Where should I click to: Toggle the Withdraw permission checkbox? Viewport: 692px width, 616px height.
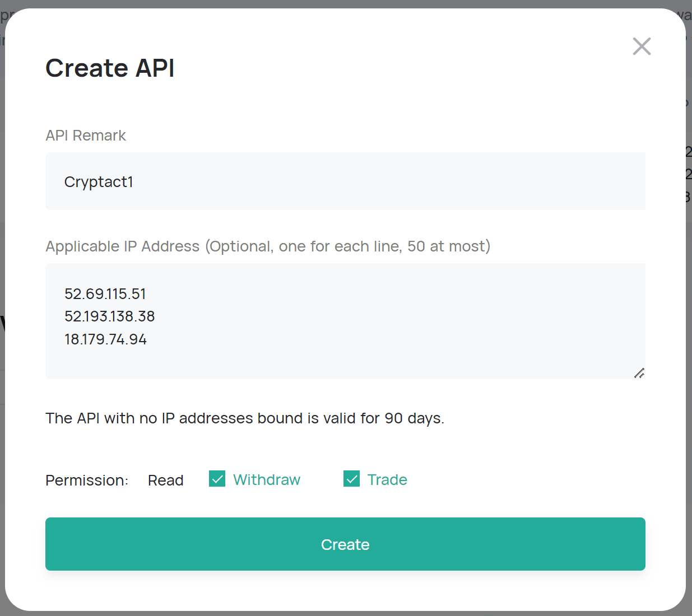217,479
